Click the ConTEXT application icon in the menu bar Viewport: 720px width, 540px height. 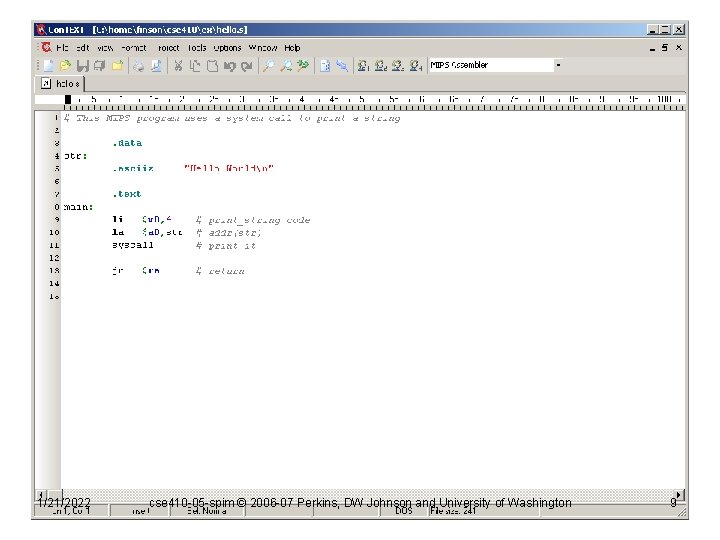tap(46, 47)
